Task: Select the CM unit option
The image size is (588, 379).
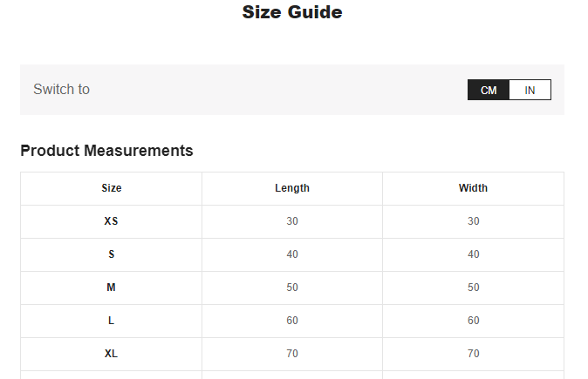Action: 489,90
